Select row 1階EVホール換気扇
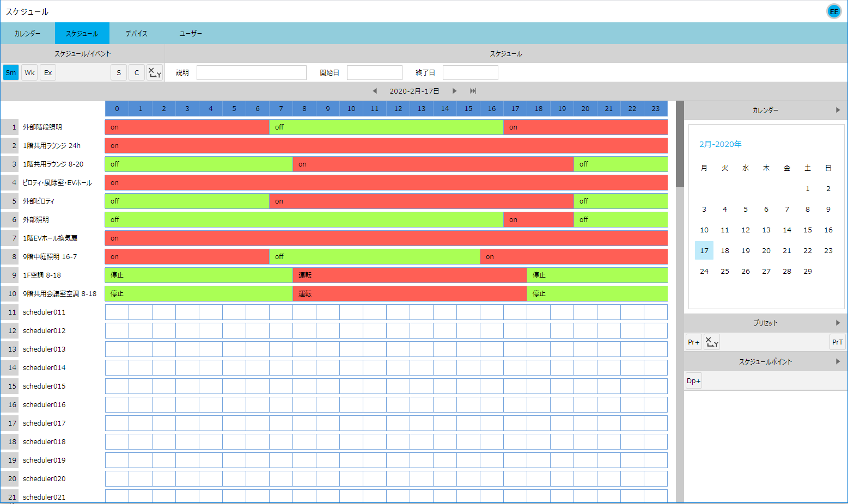Viewport: 848px width, 504px height. tap(50, 238)
